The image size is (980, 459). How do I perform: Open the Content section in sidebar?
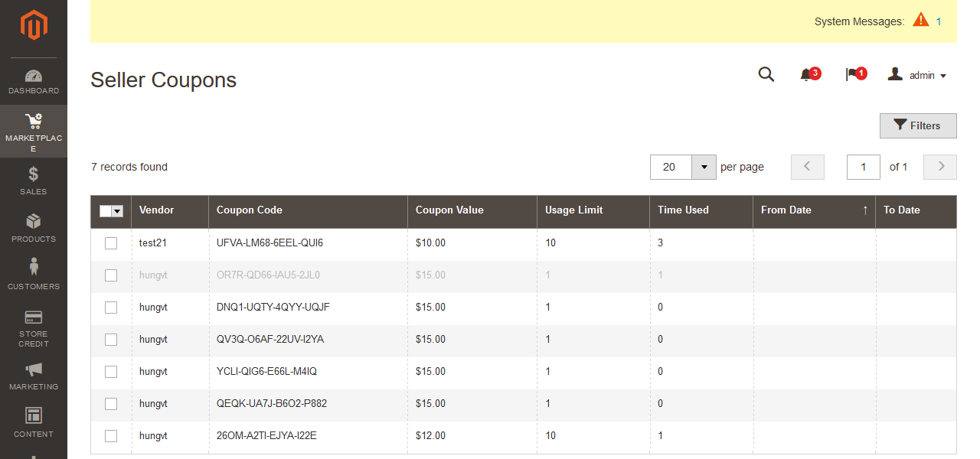[x=34, y=423]
